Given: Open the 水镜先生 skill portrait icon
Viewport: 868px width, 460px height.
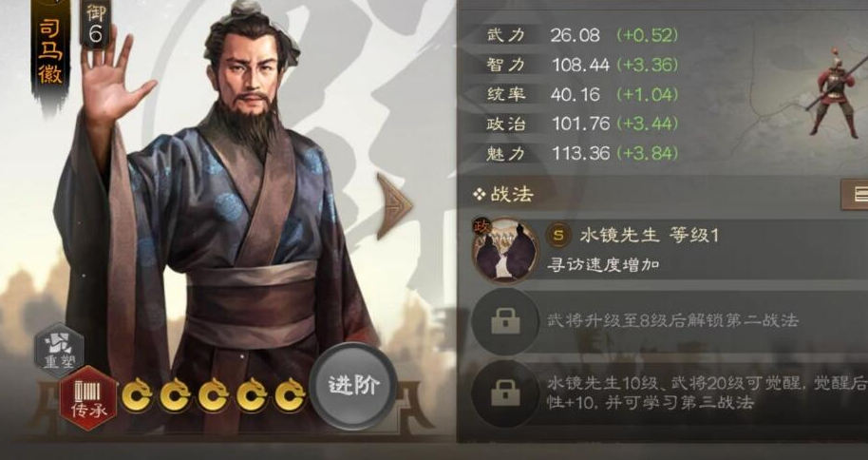Looking at the screenshot, I should (x=505, y=251).
